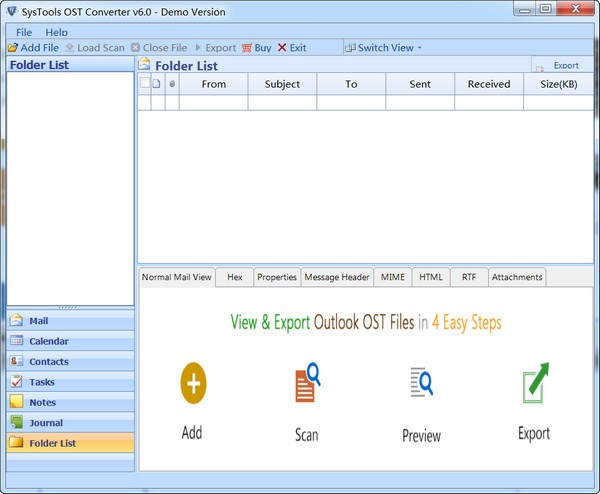The width and height of the screenshot is (600, 494).
Task: Click the Export link above the table
Action: 566,65
